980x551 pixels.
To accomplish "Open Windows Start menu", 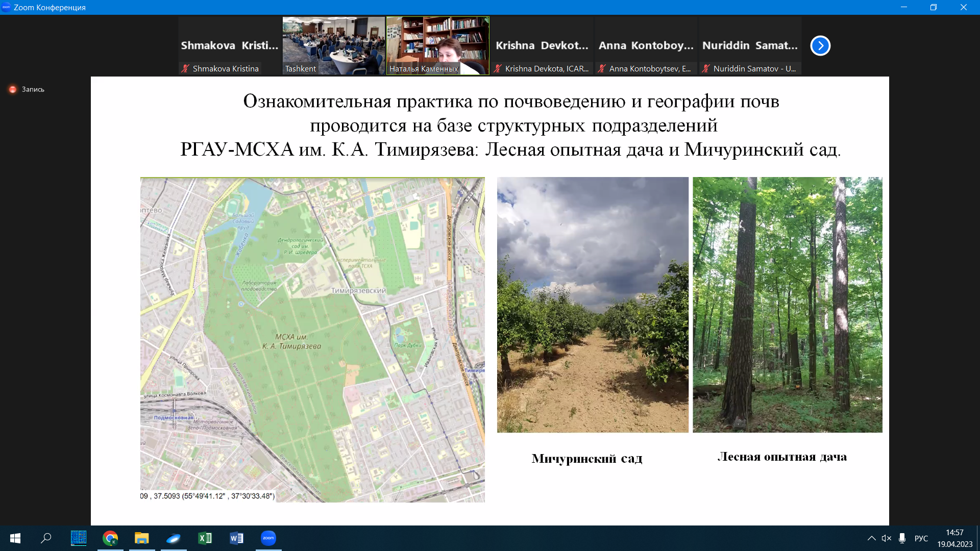I will (x=15, y=538).
